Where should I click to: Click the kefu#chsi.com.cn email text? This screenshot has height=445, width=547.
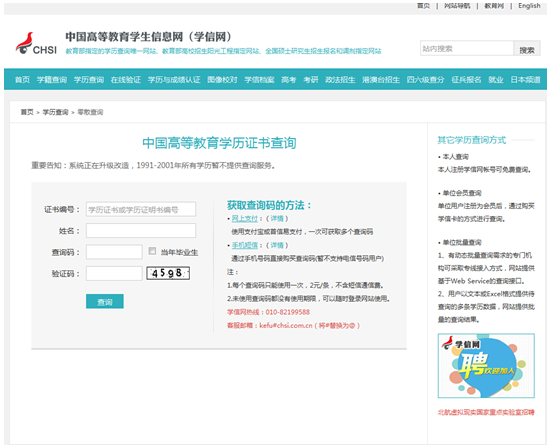click(286, 325)
